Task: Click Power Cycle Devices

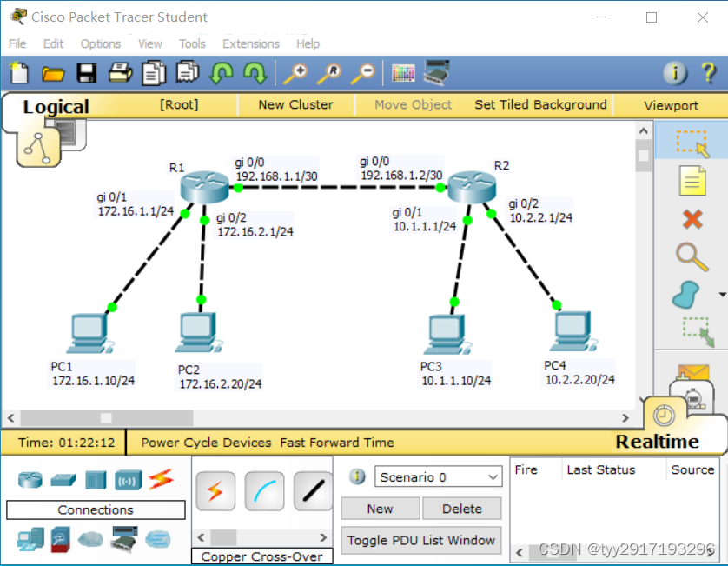Action: 206,443
